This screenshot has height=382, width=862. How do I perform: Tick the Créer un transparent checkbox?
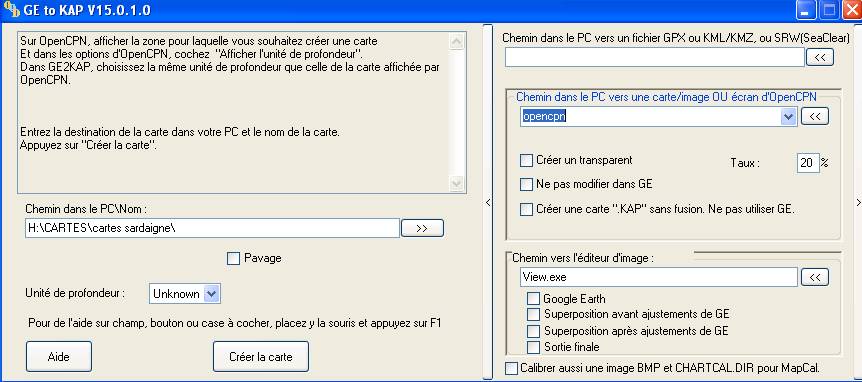526,160
